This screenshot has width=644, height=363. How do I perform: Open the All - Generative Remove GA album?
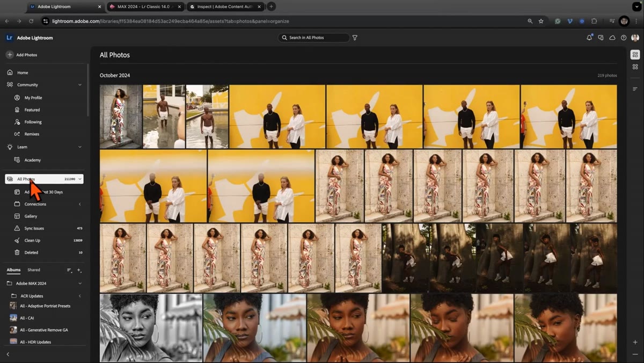click(45, 330)
